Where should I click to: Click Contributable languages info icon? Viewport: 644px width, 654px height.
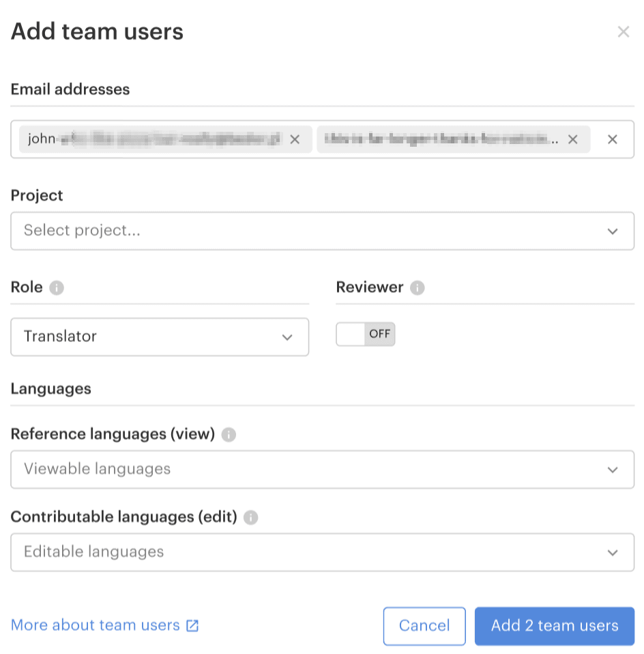[251, 518]
